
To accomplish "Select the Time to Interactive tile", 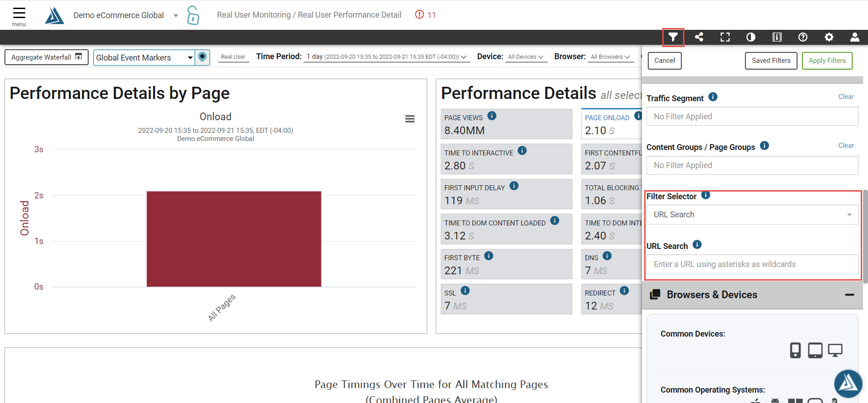I will click(x=506, y=159).
